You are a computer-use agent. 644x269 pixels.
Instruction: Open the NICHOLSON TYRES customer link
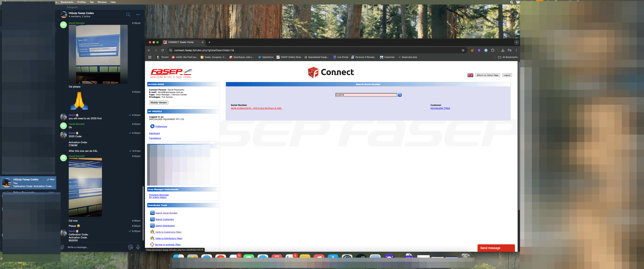pyautogui.click(x=440, y=108)
